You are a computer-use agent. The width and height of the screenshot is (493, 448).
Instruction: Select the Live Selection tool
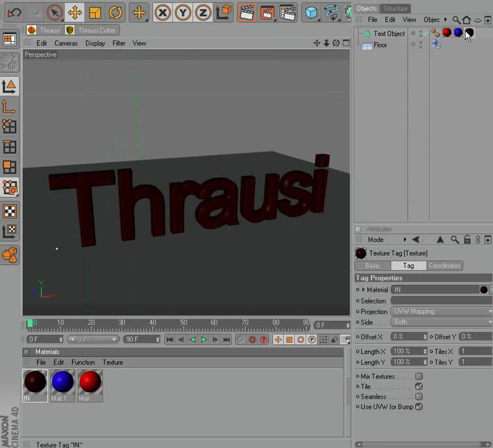pos(55,12)
